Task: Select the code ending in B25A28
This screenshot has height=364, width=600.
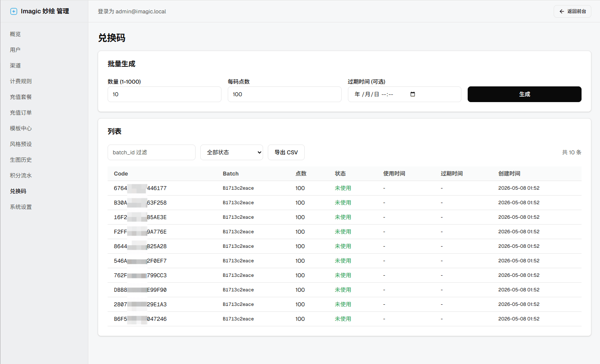Action: click(140, 246)
